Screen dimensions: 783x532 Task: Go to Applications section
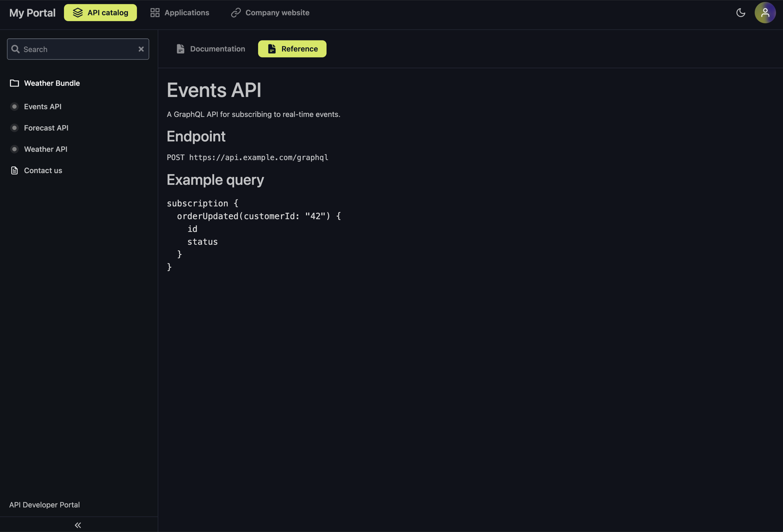coord(179,13)
